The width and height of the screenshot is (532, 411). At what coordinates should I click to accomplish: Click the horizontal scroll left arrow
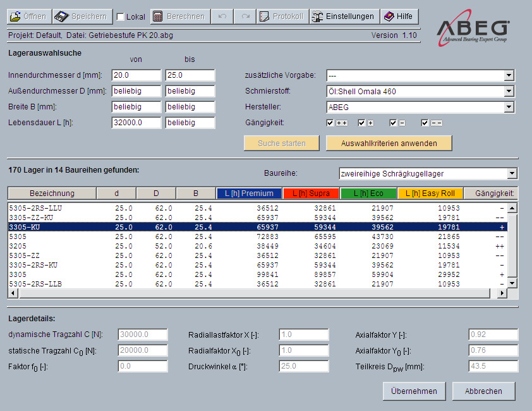pos(13,293)
